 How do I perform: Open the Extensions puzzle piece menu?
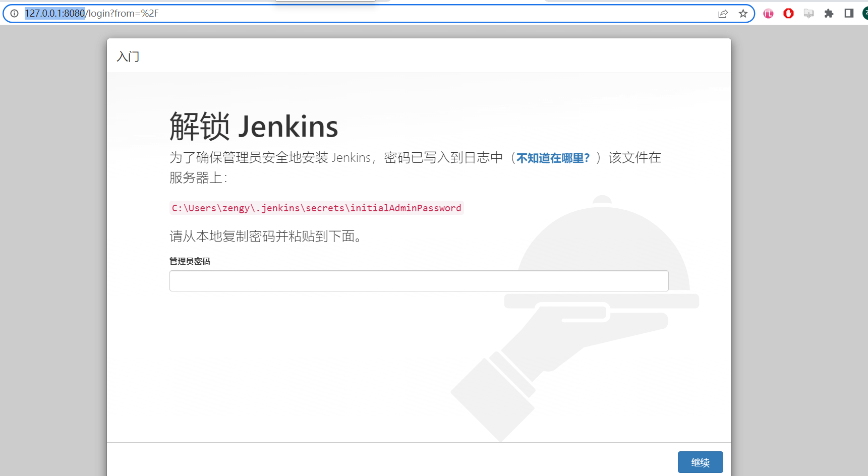(x=829, y=14)
